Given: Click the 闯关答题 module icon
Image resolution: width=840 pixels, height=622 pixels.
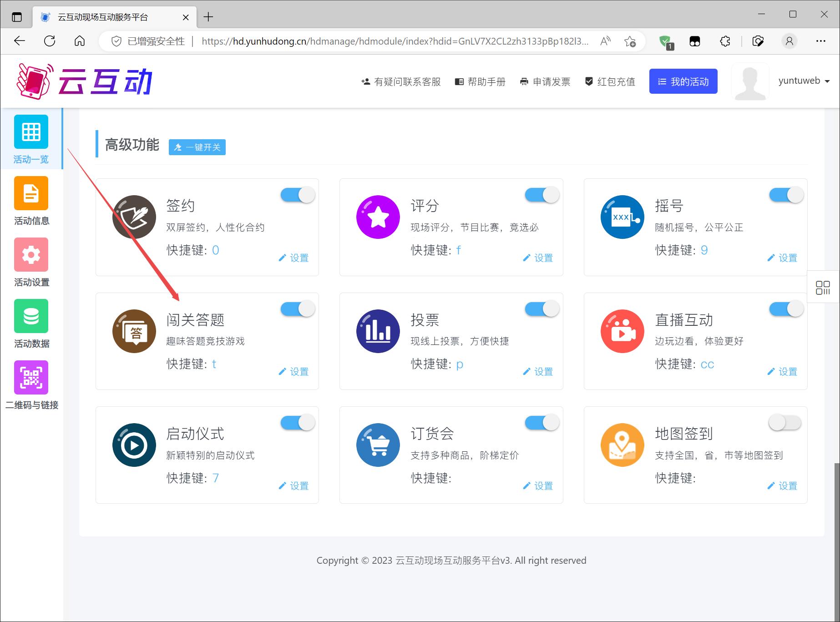Looking at the screenshot, I should pos(134,331).
